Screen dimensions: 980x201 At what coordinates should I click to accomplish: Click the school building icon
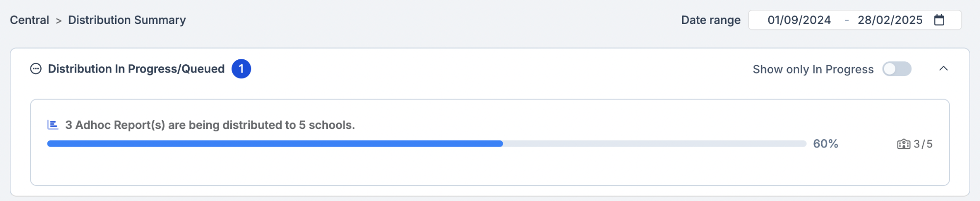[903, 144]
